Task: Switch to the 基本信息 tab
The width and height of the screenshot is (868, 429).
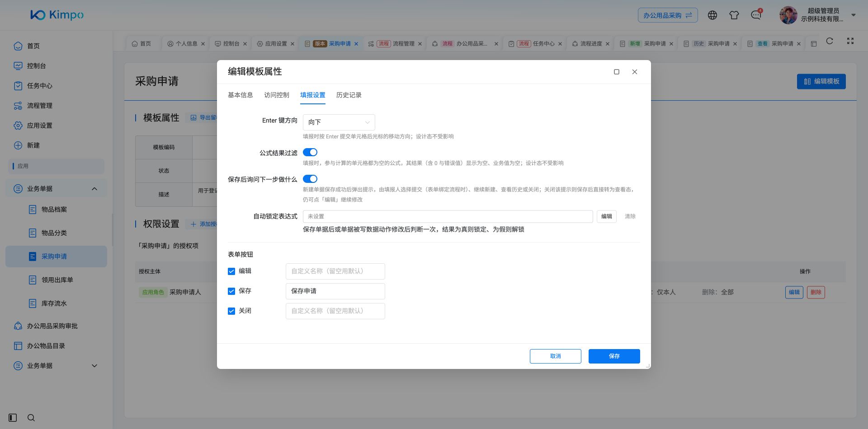Action: click(x=241, y=95)
